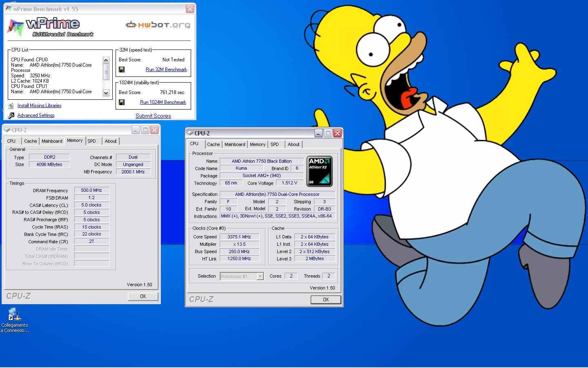Click the CPU List scroll up arrow
This screenshot has width=588, height=368.
(x=106, y=60)
